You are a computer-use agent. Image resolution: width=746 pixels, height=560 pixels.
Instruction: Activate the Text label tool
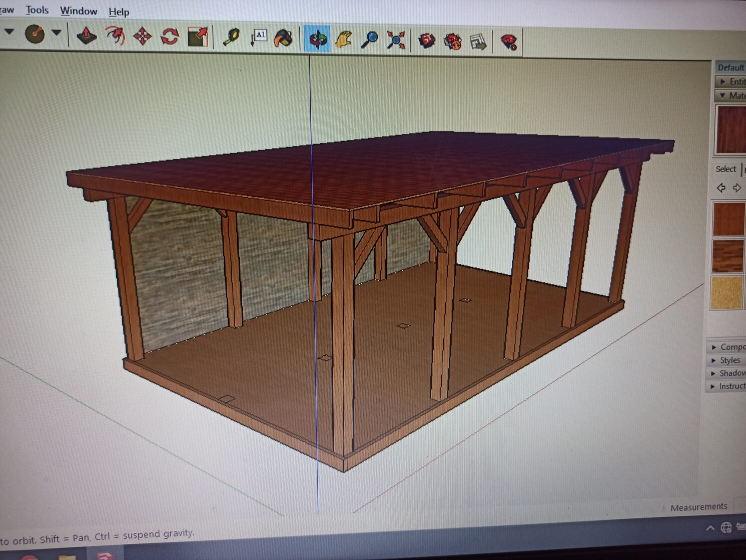point(259,37)
